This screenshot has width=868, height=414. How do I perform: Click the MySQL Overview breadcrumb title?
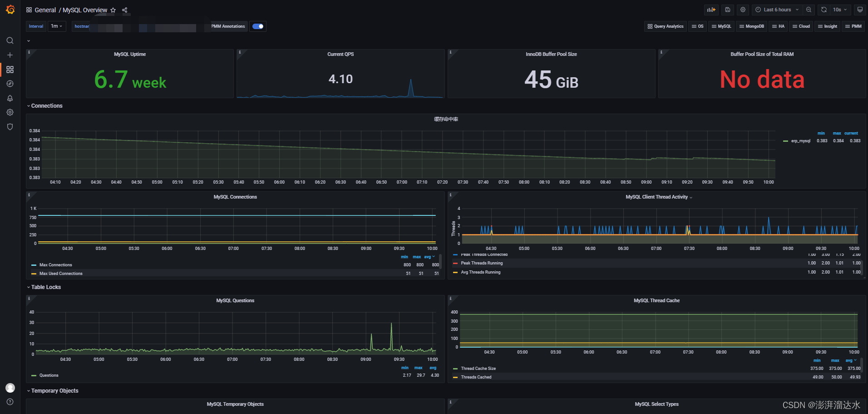85,10
